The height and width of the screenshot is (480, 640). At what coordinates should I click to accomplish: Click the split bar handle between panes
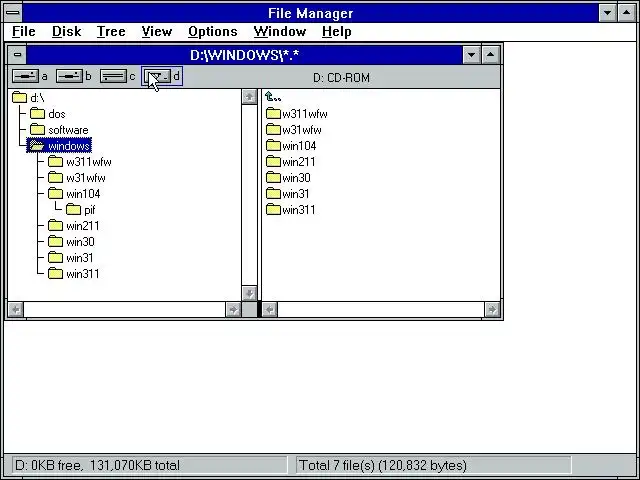(x=259, y=310)
